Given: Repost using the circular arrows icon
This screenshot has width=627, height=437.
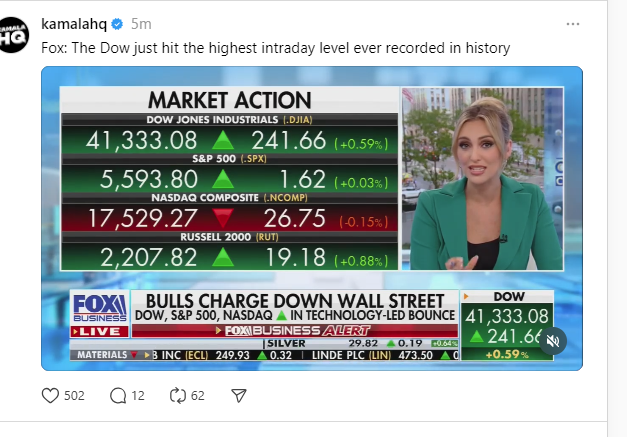Looking at the screenshot, I should tap(178, 395).
